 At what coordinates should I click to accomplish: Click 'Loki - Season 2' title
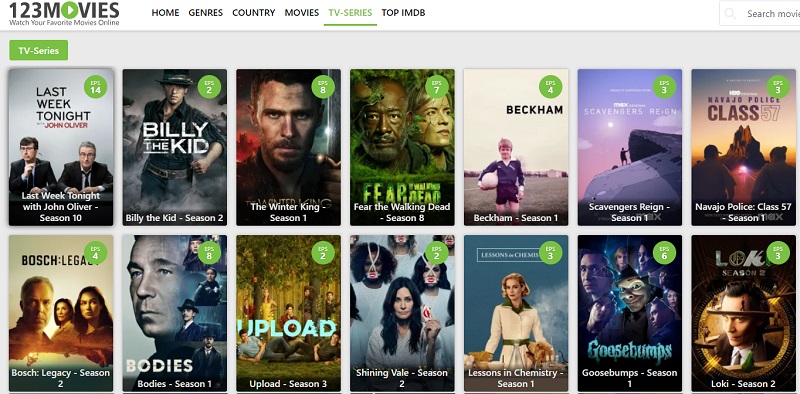743,384
